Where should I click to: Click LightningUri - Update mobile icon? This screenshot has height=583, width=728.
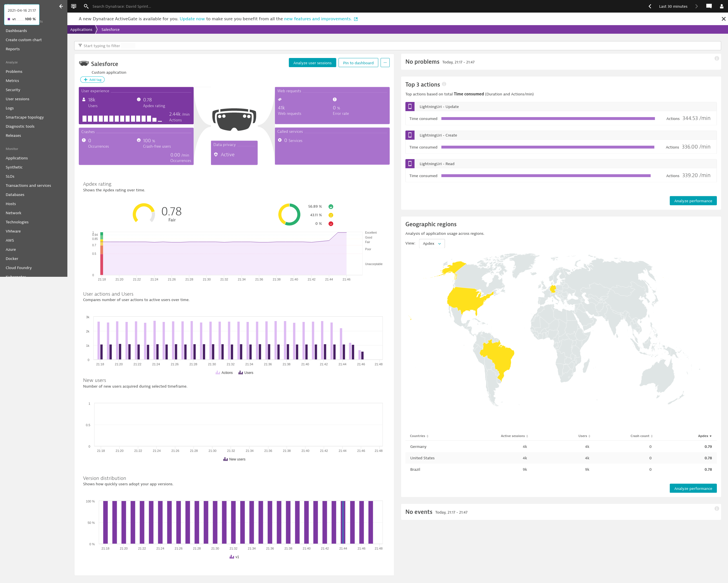pyautogui.click(x=410, y=106)
